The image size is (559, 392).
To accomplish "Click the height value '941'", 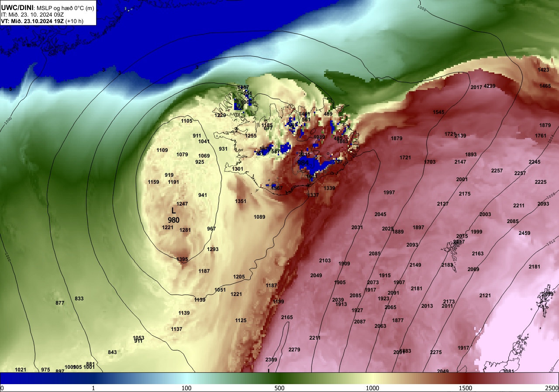I will pyautogui.click(x=203, y=195).
